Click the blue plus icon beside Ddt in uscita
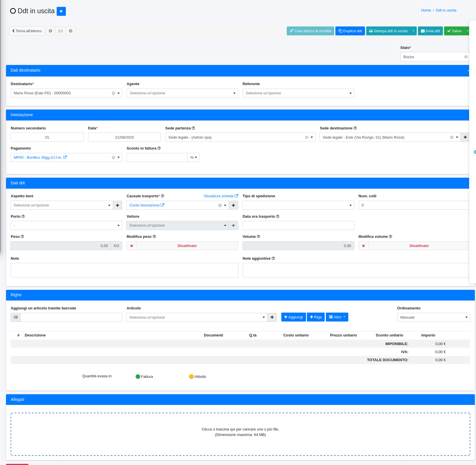The height and width of the screenshot is (465, 476). pos(61,11)
